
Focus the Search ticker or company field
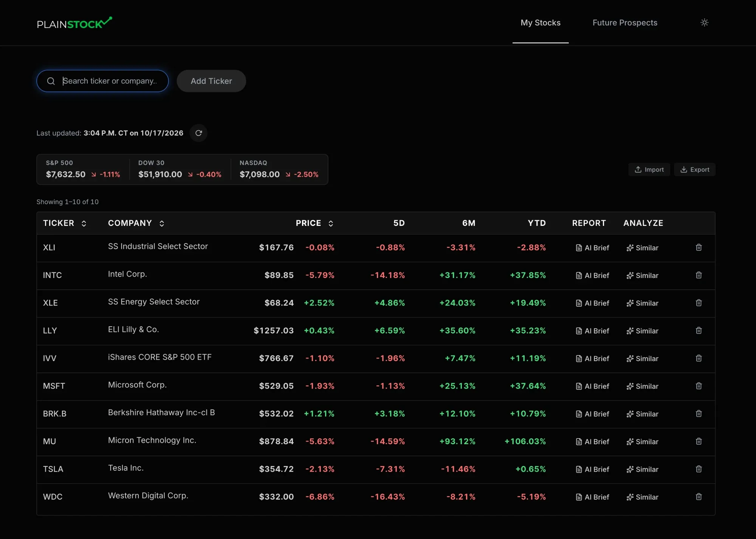[x=102, y=81]
